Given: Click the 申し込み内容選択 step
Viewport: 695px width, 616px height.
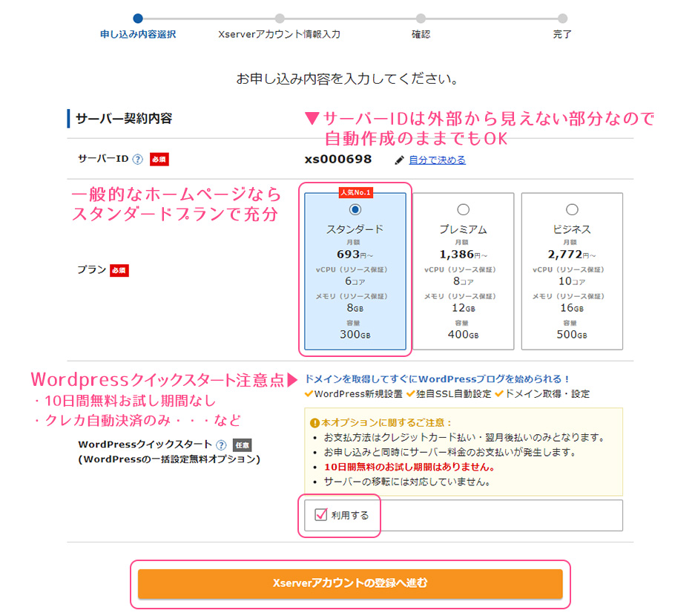Looking at the screenshot, I should 138,34.
